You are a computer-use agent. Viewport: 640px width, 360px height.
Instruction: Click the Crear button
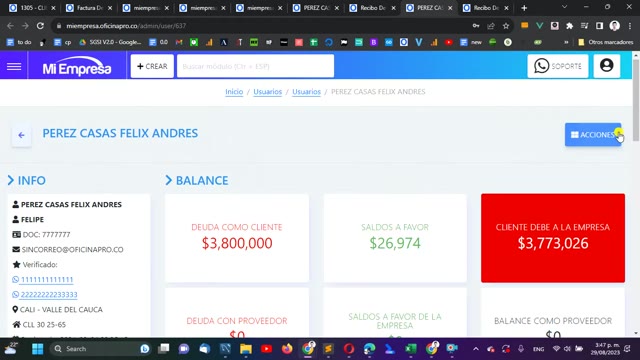tap(152, 66)
